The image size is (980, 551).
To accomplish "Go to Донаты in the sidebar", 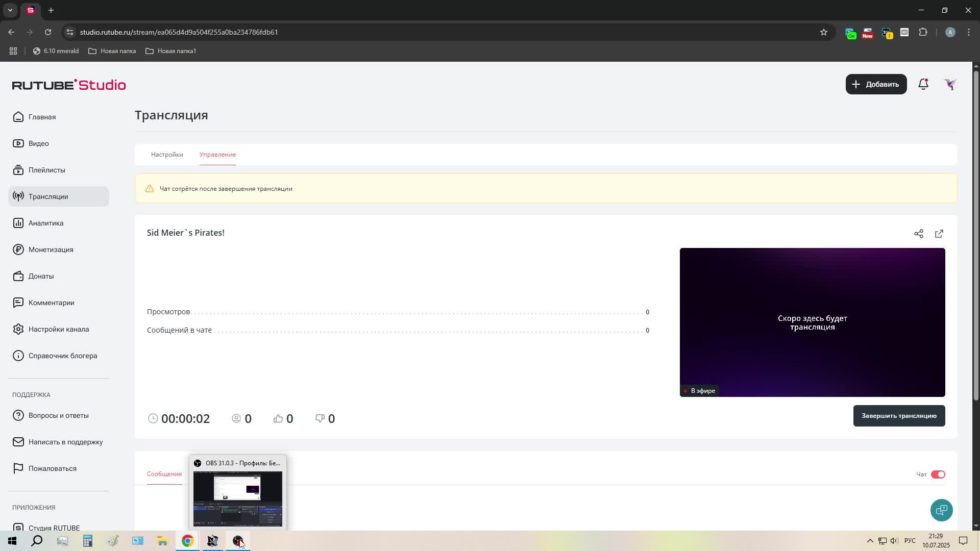I will click(x=41, y=276).
